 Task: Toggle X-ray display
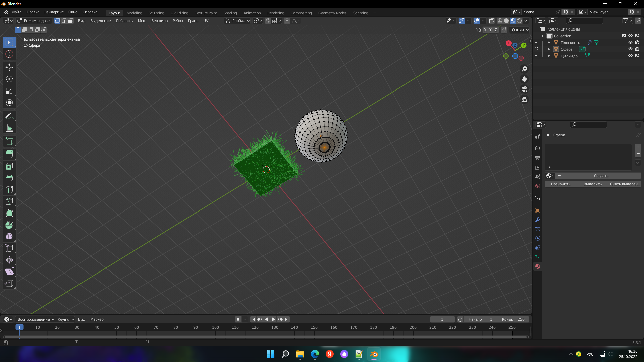492,21
